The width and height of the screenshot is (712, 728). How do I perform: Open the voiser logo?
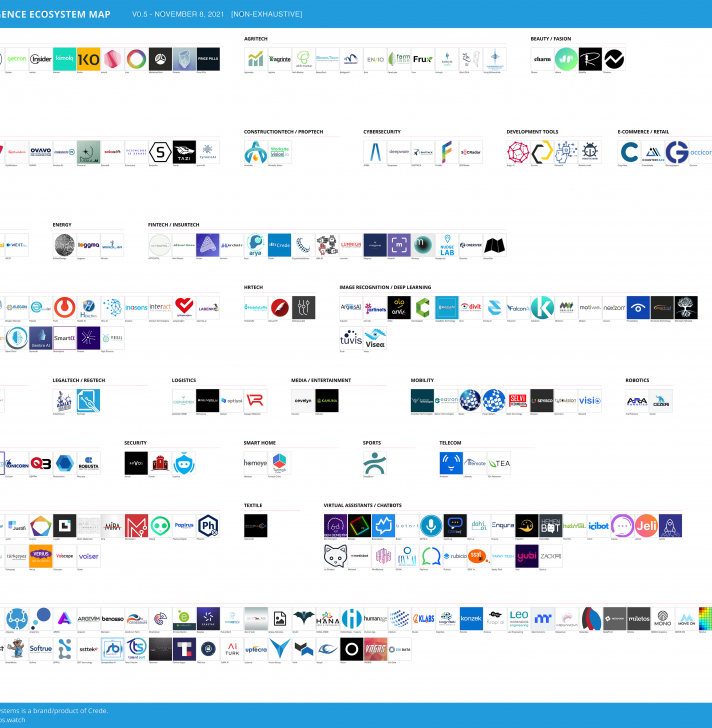coord(89,556)
